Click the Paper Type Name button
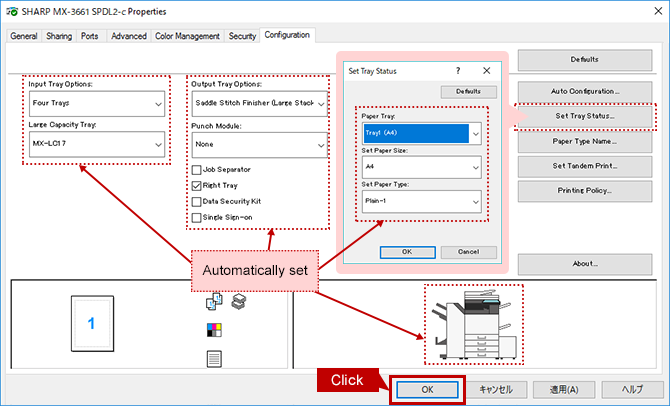Image resolution: width=670 pixels, height=406 pixels. pos(585,141)
